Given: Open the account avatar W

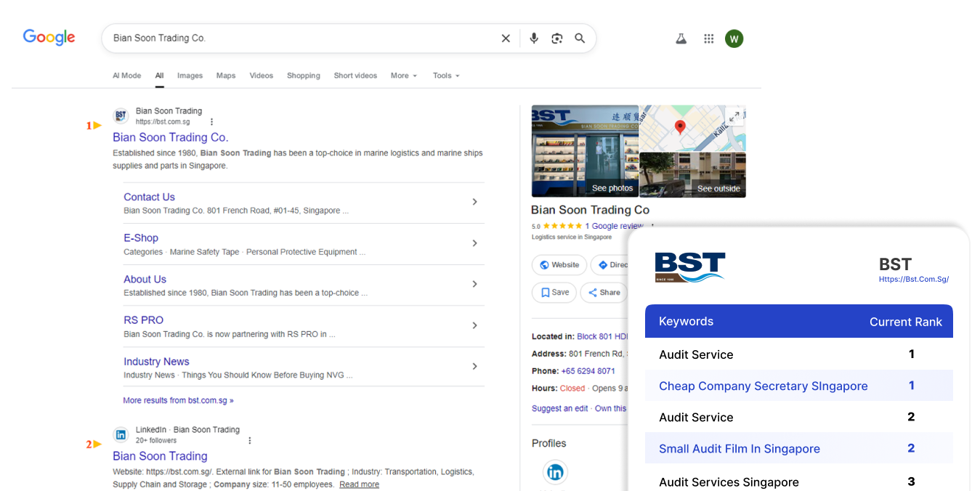Looking at the screenshot, I should [734, 38].
